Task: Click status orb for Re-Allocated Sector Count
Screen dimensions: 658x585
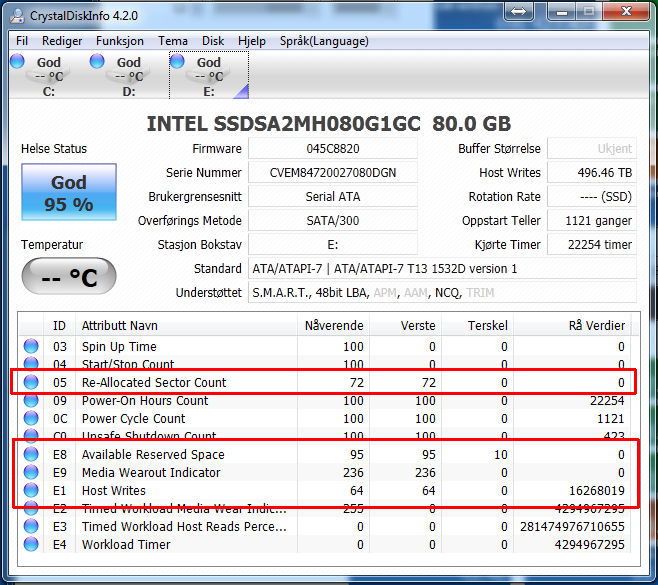Action: click(31, 382)
